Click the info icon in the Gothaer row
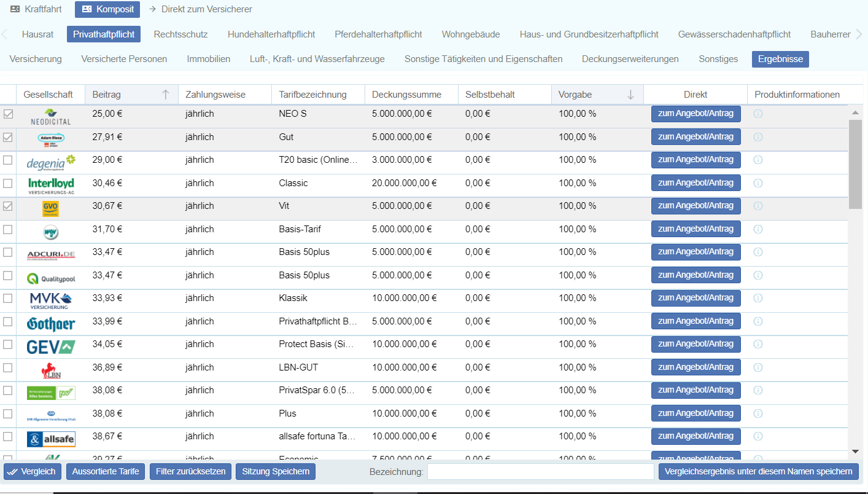The height and width of the screenshot is (494, 868). [758, 321]
